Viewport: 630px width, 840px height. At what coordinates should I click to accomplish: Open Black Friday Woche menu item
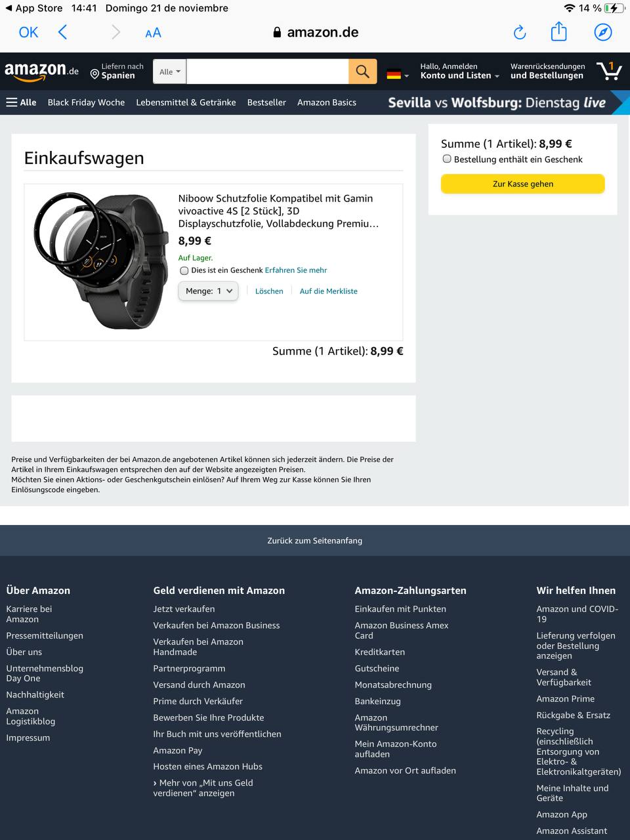click(86, 102)
